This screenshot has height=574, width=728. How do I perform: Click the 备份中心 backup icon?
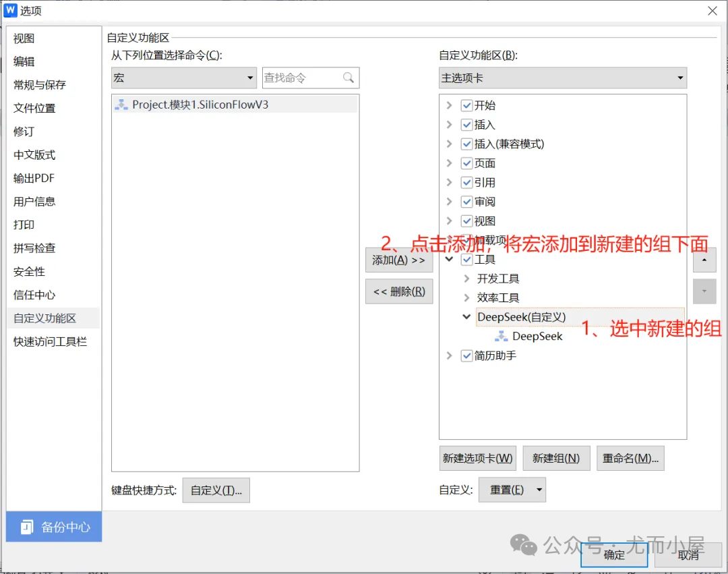point(27,527)
